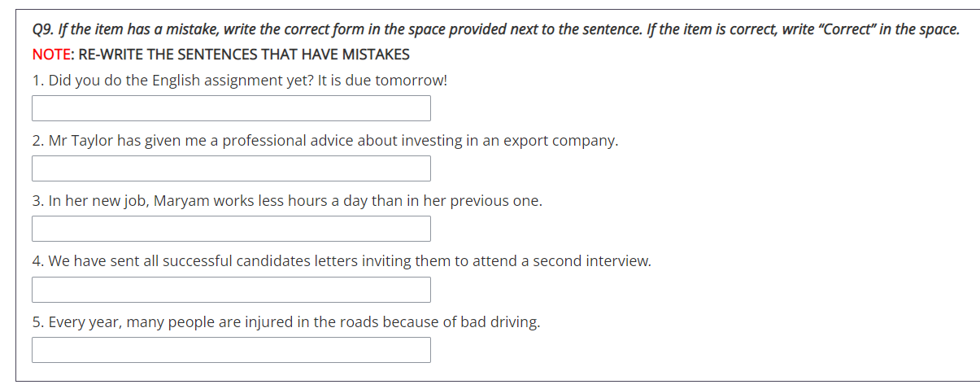980x389 pixels.
Task: Click the answer box for the bad driving sentence
Action: coord(231,350)
